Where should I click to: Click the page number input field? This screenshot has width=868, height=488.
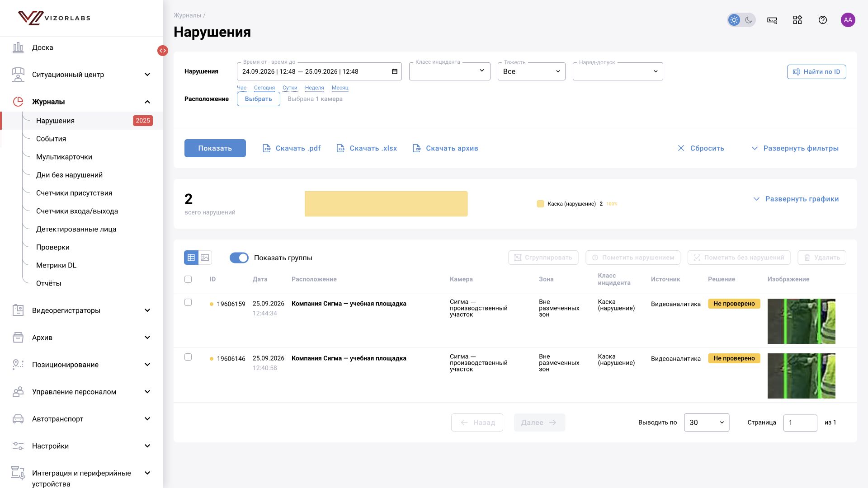(800, 422)
